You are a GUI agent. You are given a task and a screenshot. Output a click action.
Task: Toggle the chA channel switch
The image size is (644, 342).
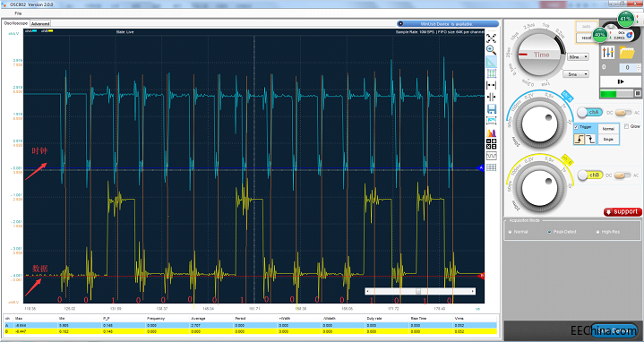(589, 112)
